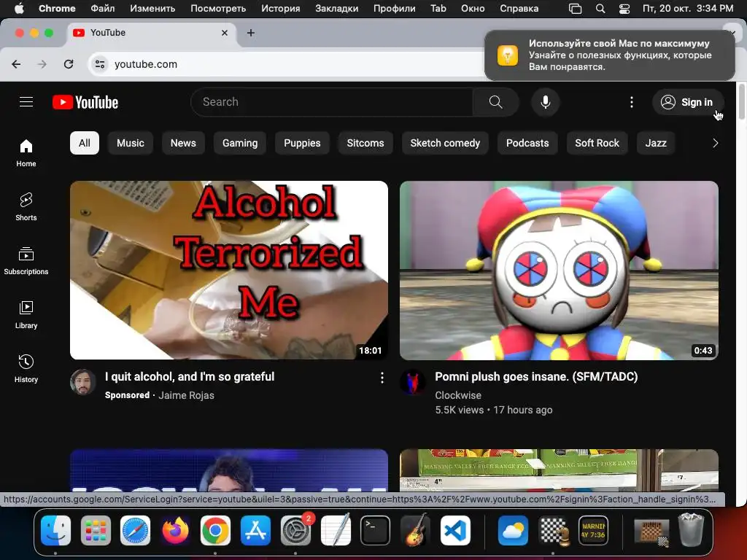This screenshot has height=560, width=747.
Task: Select the Music filter chip
Action: click(x=130, y=143)
